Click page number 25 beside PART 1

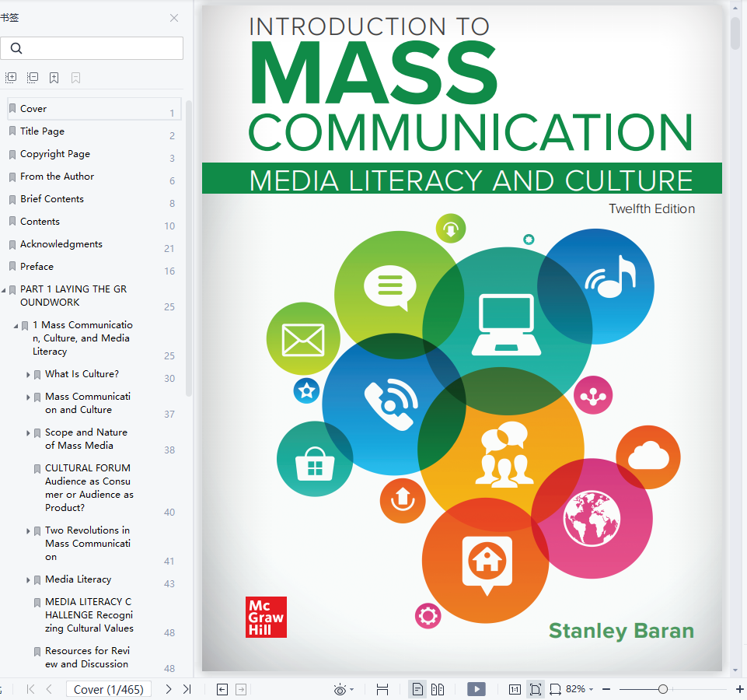pyautogui.click(x=169, y=307)
